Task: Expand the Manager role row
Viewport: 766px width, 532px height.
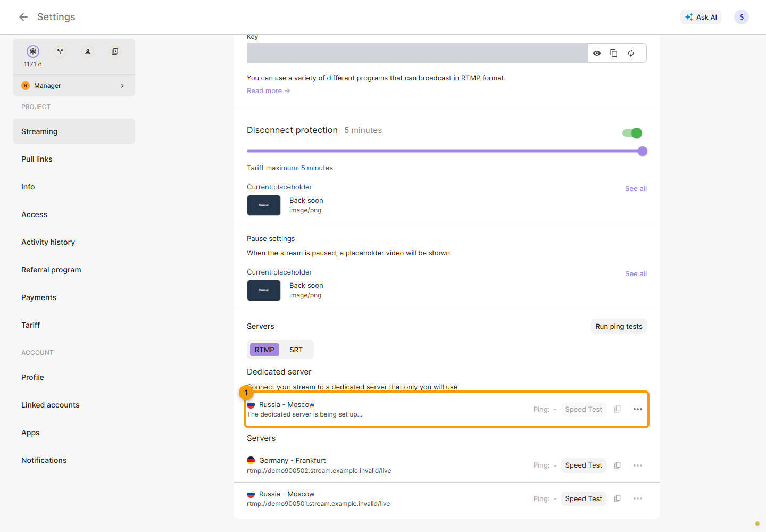Action: tap(74, 86)
